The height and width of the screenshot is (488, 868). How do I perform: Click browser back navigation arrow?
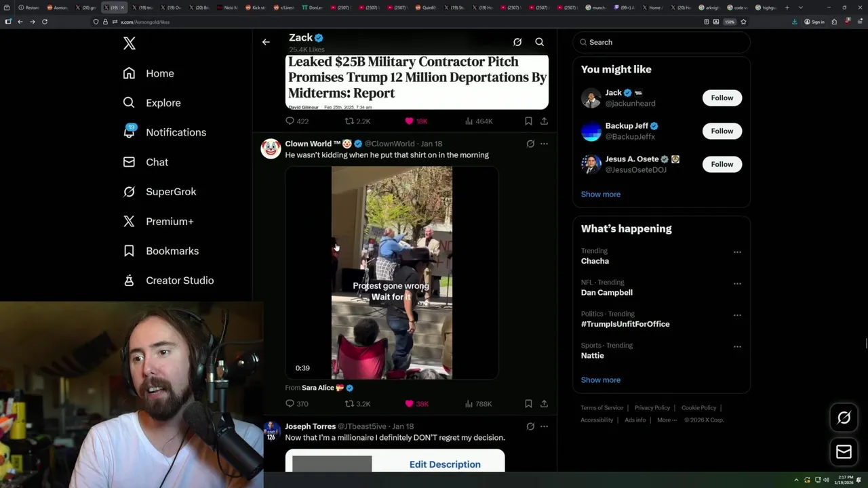(x=20, y=22)
